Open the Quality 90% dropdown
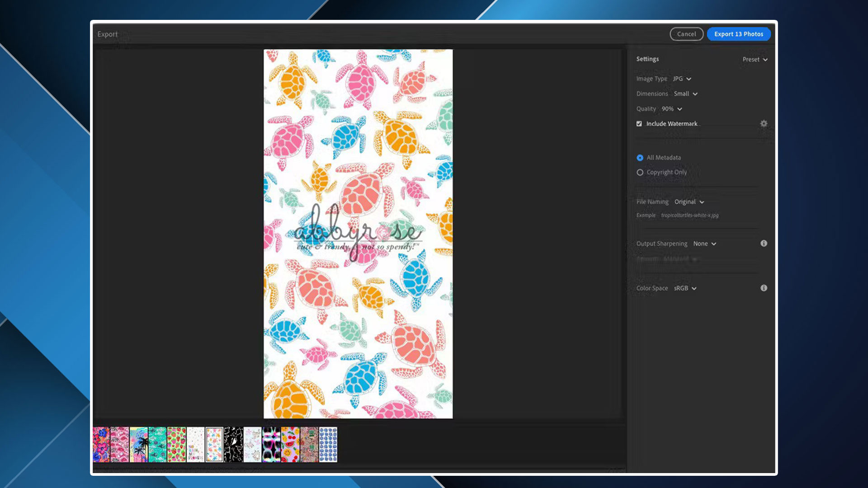 point(672,109)
